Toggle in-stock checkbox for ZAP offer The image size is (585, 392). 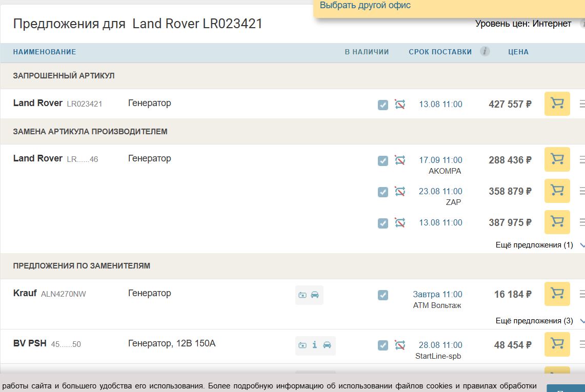pyautogui.click(x=383, y=192)
